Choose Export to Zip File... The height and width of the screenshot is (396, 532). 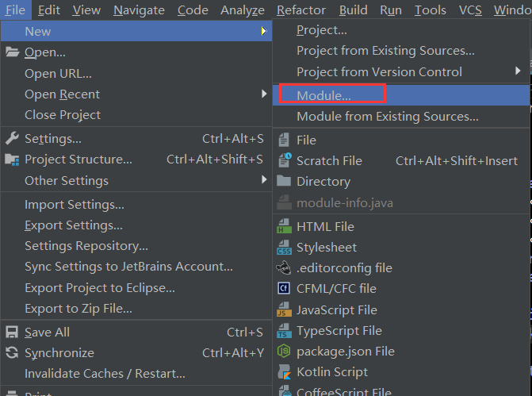tap(78, 309)
